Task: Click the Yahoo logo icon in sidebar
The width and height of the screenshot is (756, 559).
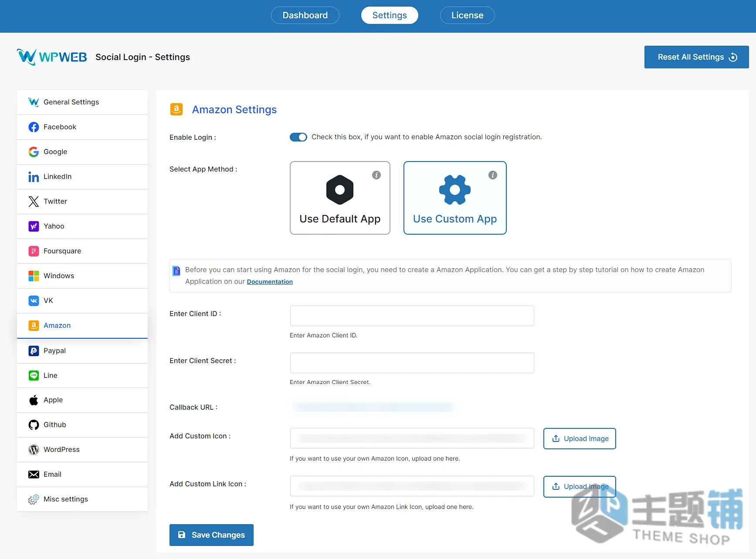Action: (x=34, y=226)
